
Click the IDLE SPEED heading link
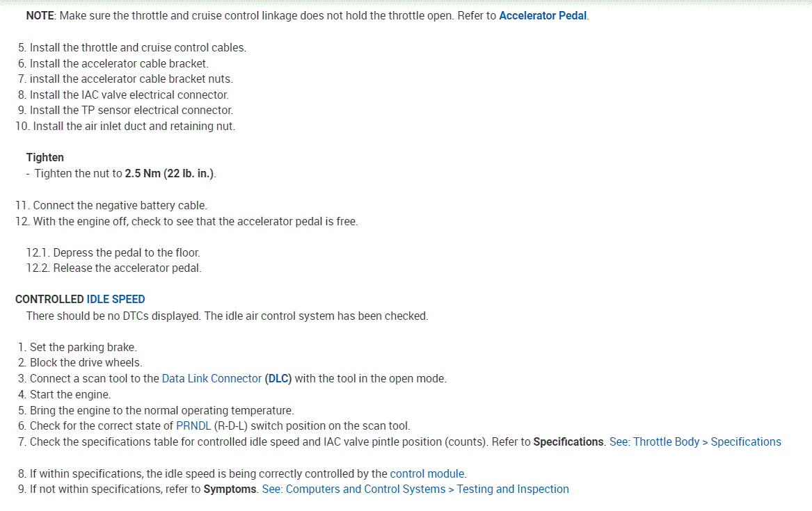tap(116, 300)
